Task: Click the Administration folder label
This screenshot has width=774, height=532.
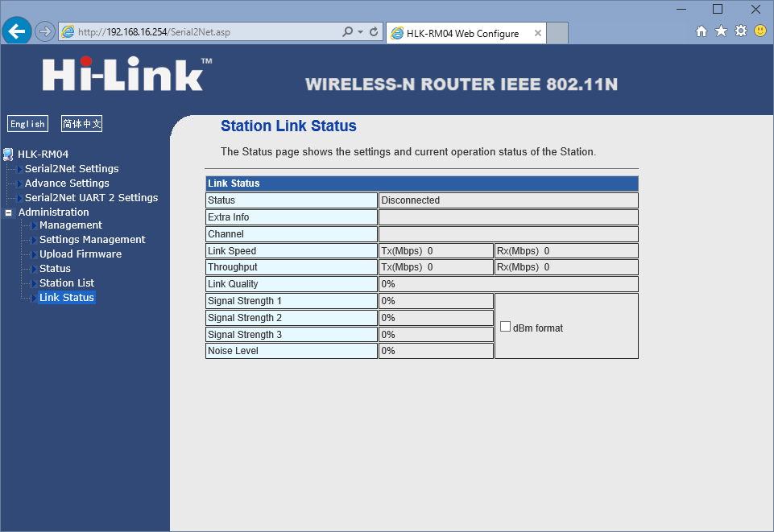Action: pyautogui.click(x=54, y=212)
